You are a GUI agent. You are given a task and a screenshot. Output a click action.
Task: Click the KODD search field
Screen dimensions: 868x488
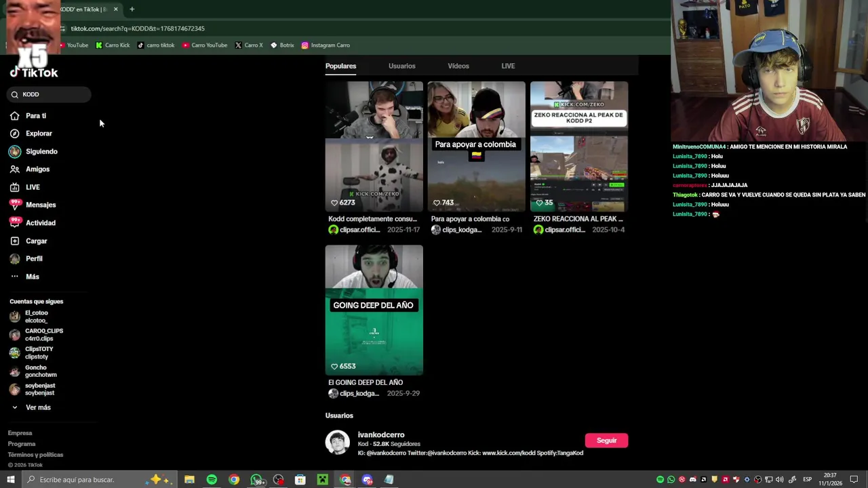click(x=50, y=94)
